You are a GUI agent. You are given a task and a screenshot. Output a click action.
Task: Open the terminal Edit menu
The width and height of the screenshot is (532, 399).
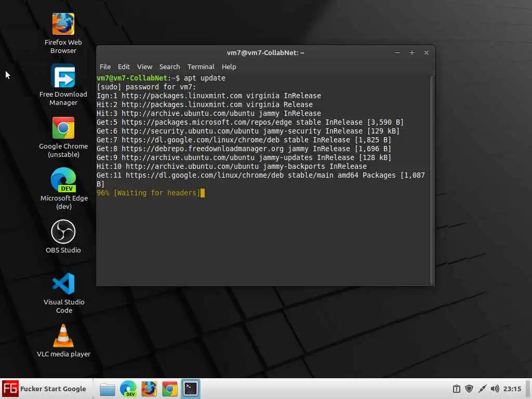[124, 67]
